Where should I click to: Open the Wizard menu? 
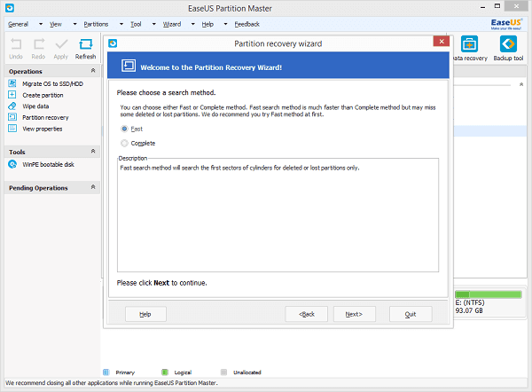tap(172, 24)
